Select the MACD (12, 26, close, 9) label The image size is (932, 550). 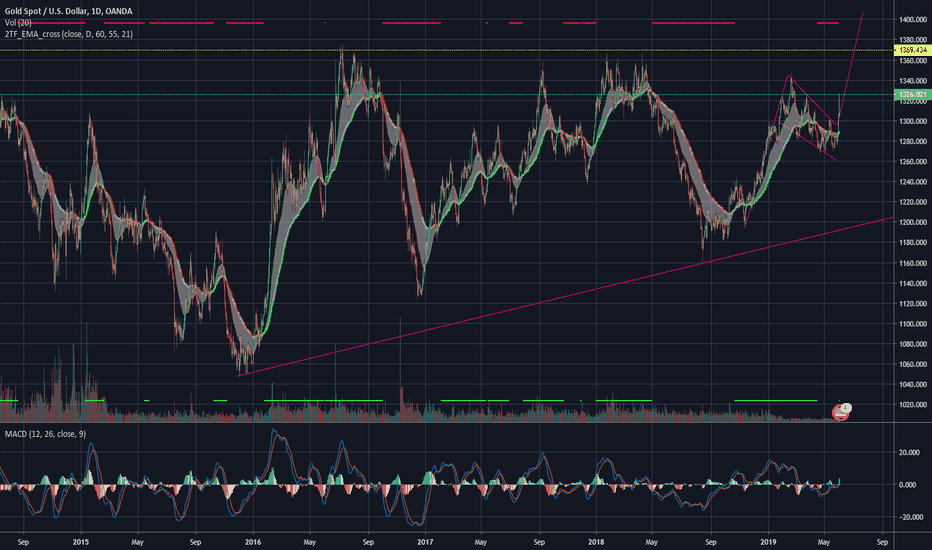45,434
